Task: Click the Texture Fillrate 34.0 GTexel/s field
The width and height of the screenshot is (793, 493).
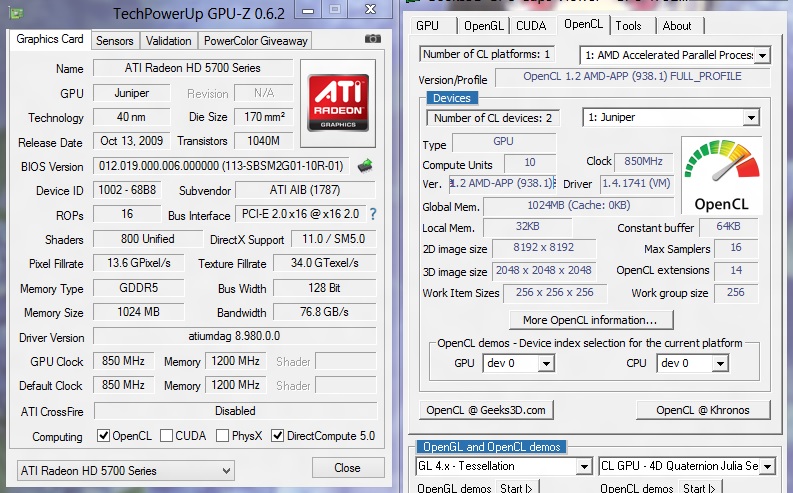Action: coord(325,263)
